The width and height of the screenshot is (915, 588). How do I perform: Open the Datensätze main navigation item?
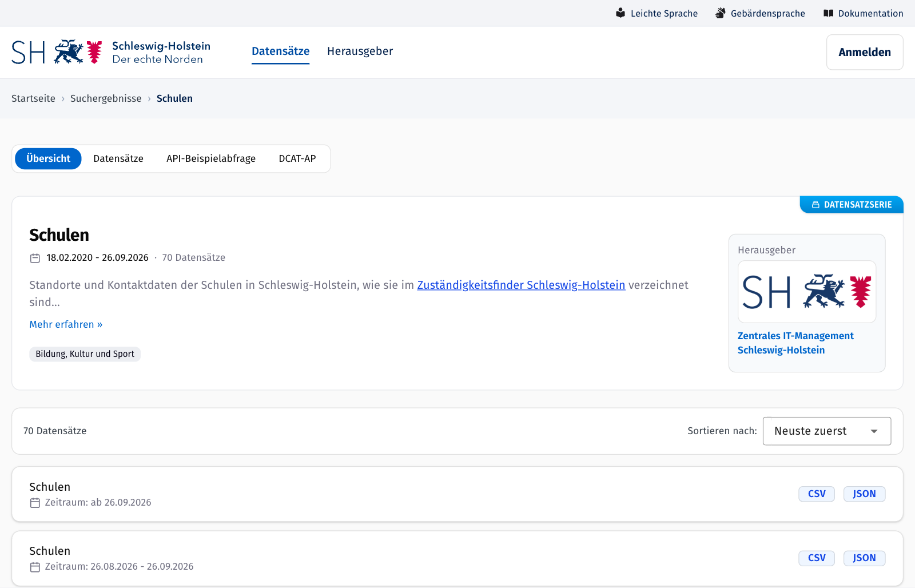pos(280,51)
